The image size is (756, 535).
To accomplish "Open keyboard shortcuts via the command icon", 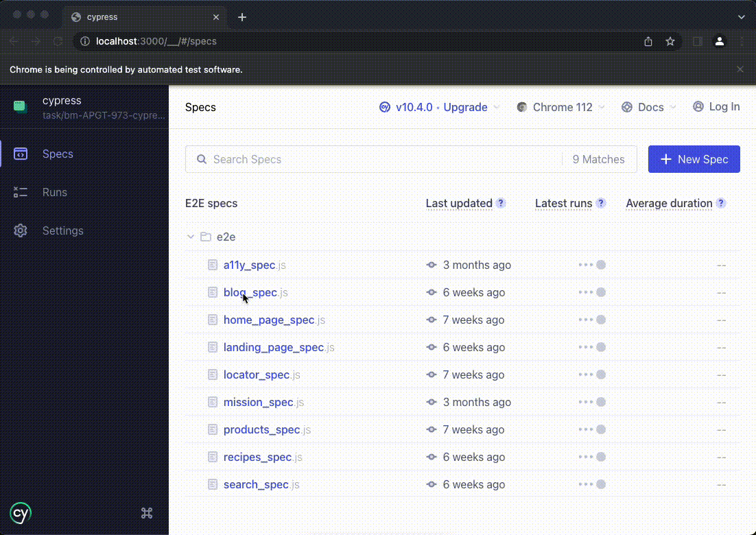I will click(146, 512).
